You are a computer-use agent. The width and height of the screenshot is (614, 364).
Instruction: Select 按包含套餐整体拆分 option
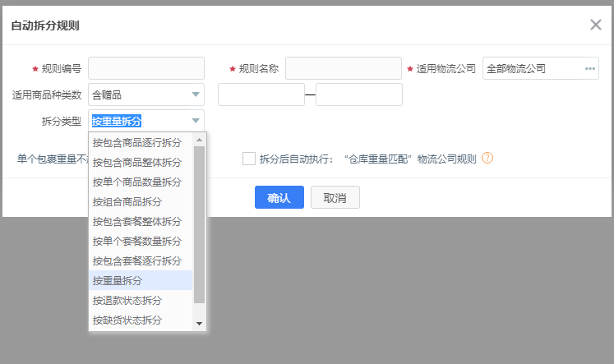coord(141,221)
